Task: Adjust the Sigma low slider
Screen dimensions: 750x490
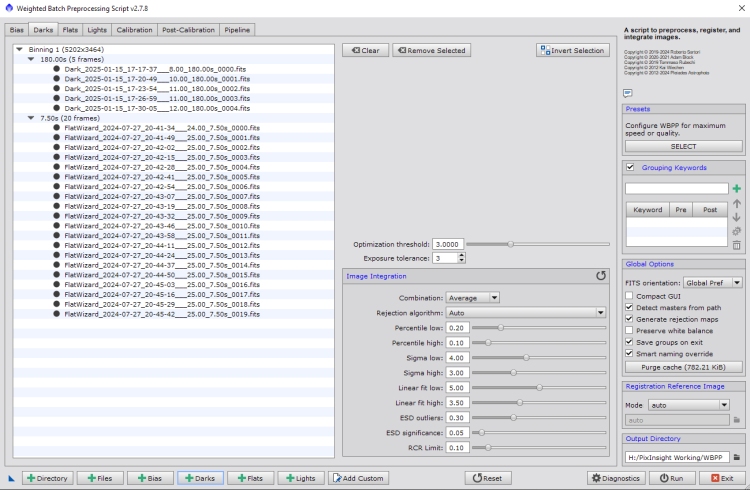Action: coord(526,357)
